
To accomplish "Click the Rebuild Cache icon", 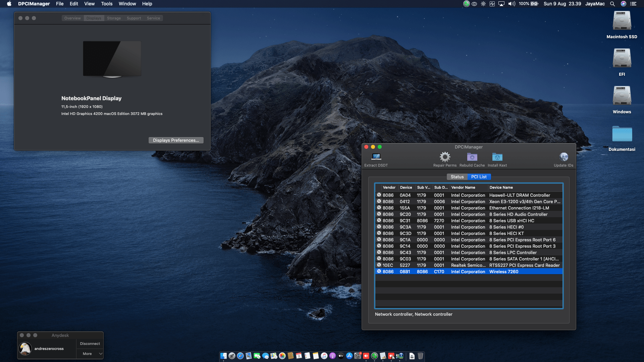I will click(x=472, y=157).
